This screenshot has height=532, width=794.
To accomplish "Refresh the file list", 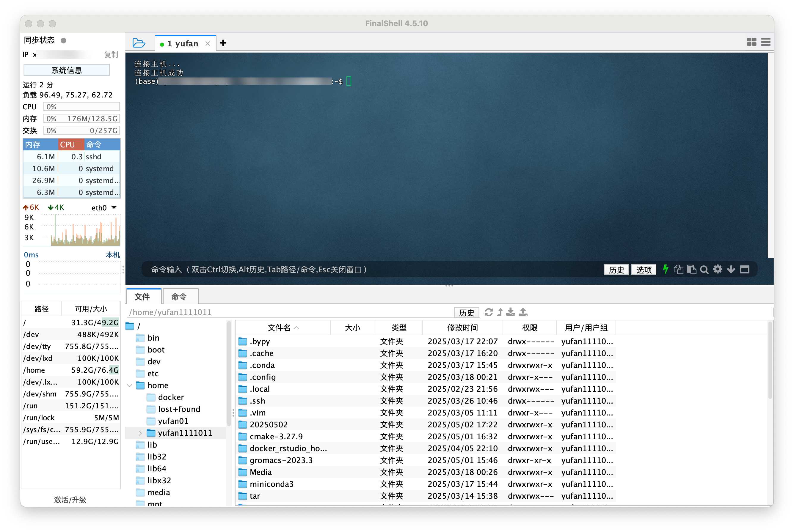I will coord(489,312).
